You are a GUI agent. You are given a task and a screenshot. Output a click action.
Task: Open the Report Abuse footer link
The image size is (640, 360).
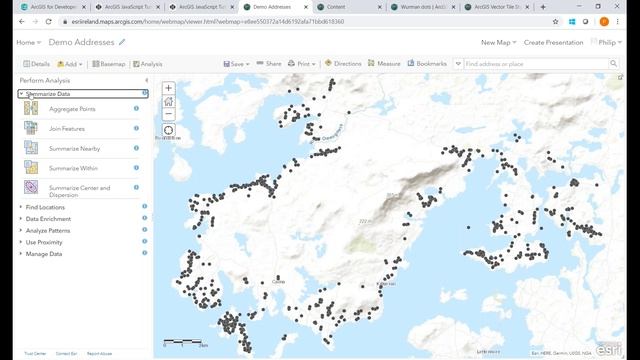[99, 353]
